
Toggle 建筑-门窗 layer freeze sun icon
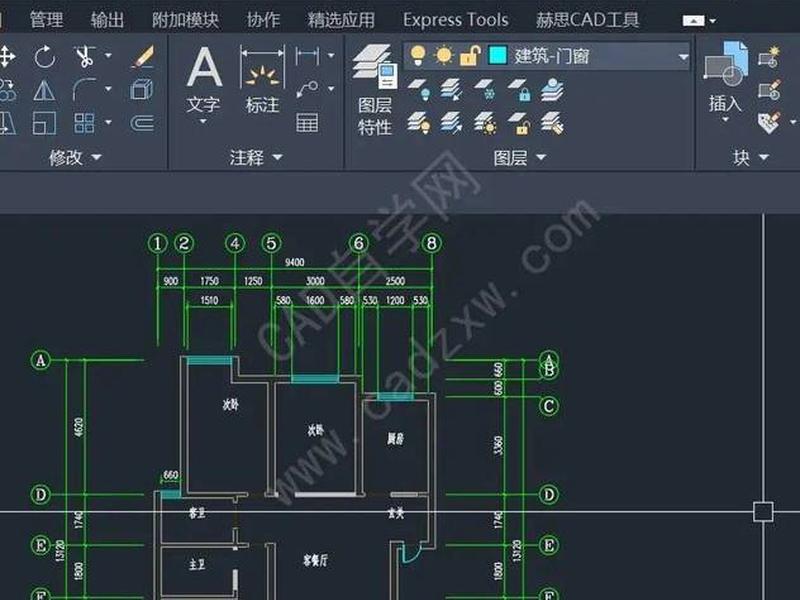pos(444,55)
